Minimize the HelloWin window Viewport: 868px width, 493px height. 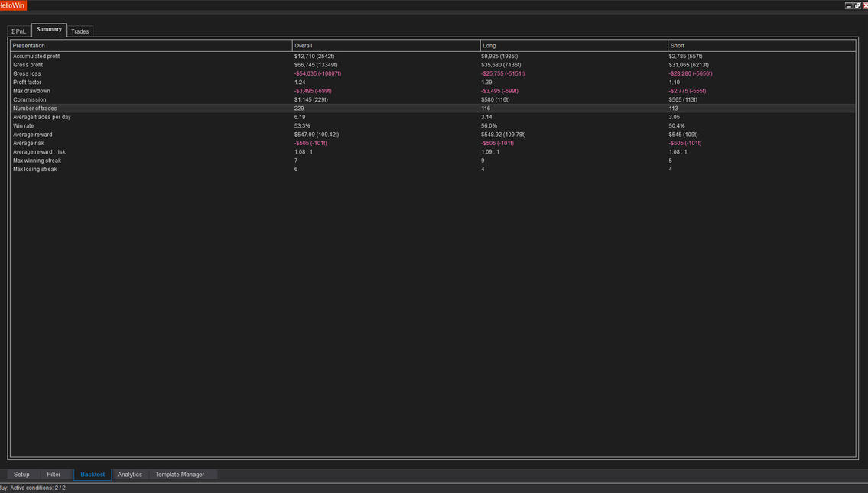(848, 5)
